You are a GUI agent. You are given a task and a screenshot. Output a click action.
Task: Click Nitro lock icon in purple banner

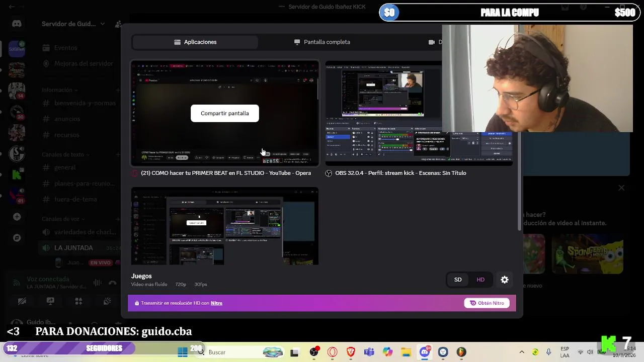(136, 303)
